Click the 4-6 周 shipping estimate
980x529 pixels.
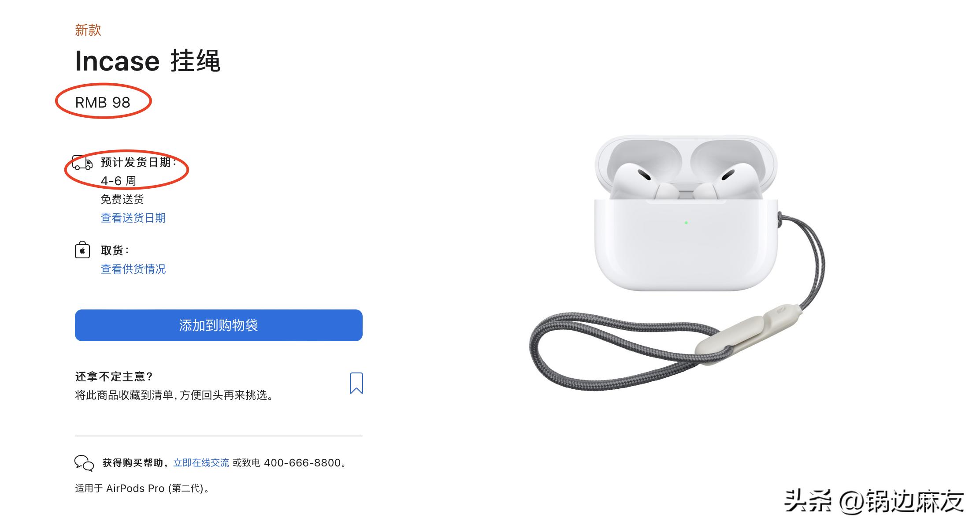click(118, 181)
